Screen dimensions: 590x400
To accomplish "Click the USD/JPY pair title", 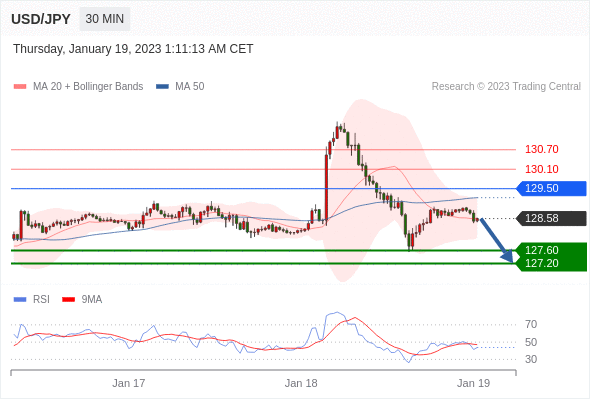I will click(41, 19).
